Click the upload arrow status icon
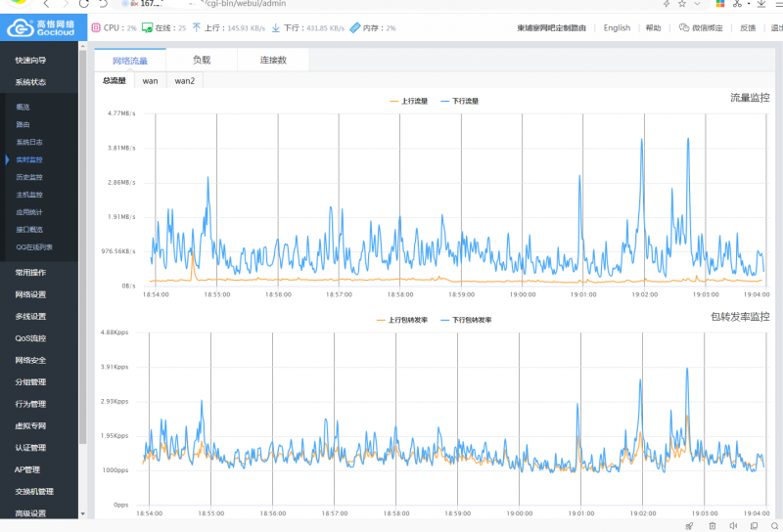The image size is (783, 532). (197, 28)
